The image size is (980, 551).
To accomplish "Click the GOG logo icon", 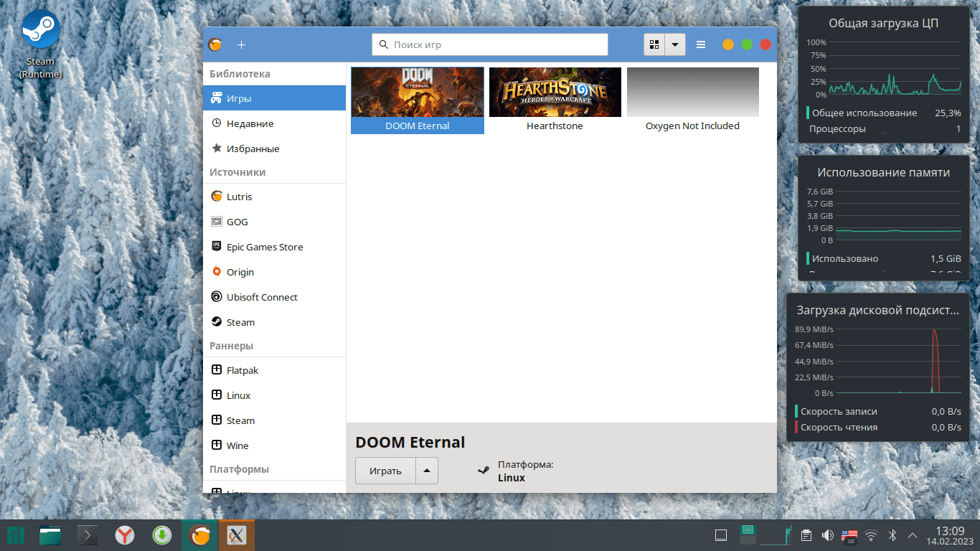I will pos(216,222).
